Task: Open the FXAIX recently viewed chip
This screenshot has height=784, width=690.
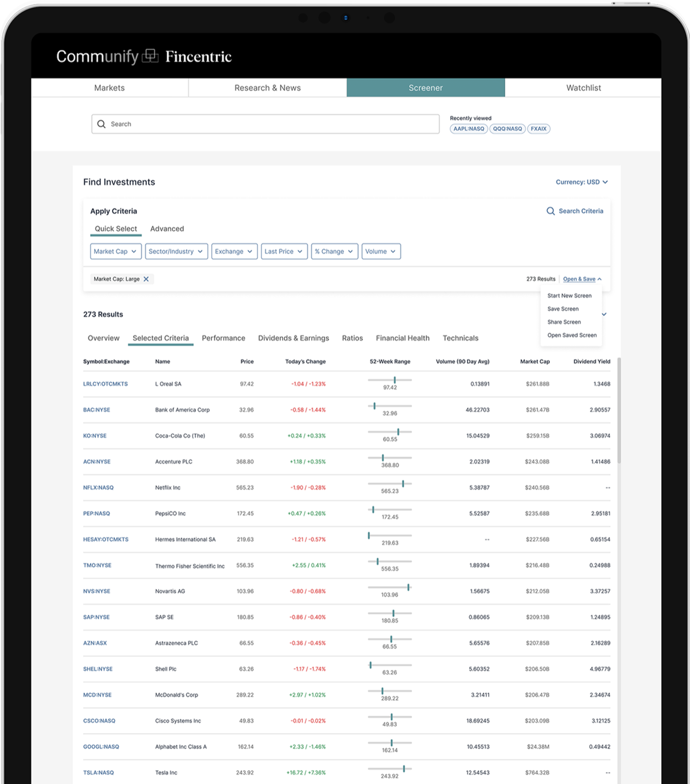Action: [x=538, y=129]
